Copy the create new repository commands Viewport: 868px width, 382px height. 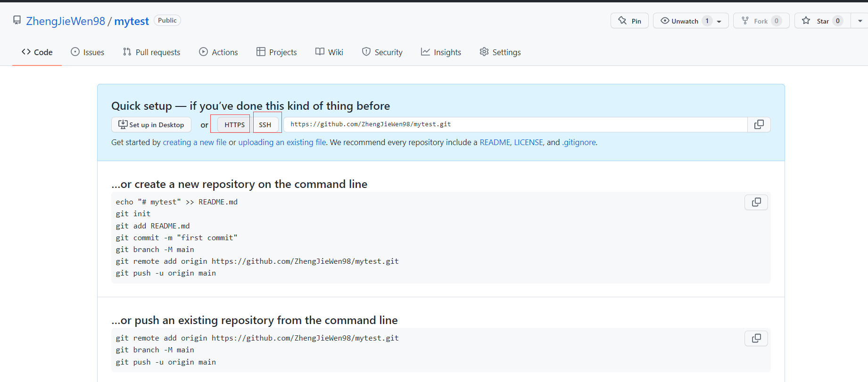tap(756, 202)
